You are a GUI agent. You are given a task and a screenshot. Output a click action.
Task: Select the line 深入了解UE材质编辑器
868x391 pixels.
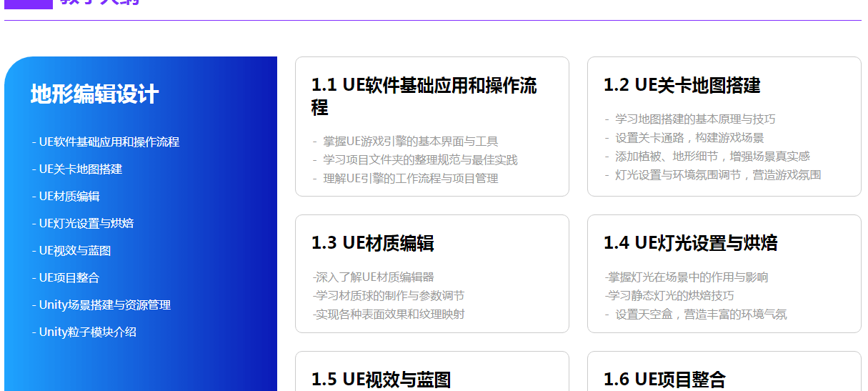(x=373, y=277)
